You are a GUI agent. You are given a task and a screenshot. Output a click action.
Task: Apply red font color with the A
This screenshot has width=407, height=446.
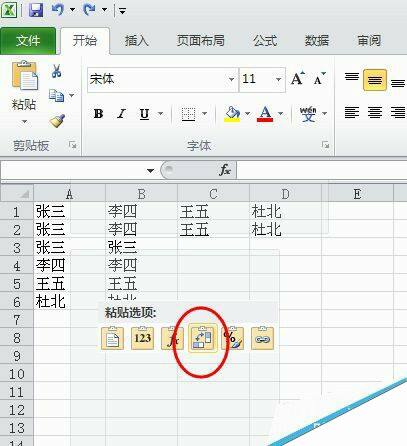point(265,114)
